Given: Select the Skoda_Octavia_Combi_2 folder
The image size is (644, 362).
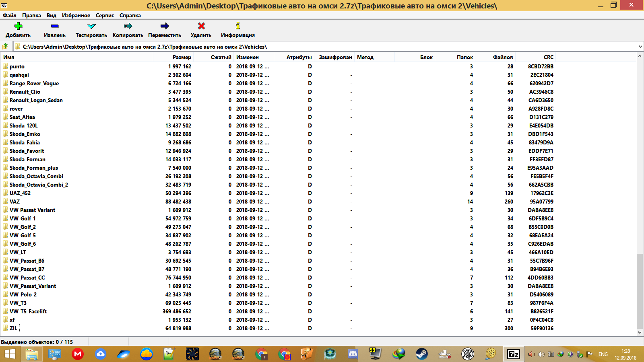Looking at the screenshot, I should pos(39,185).
